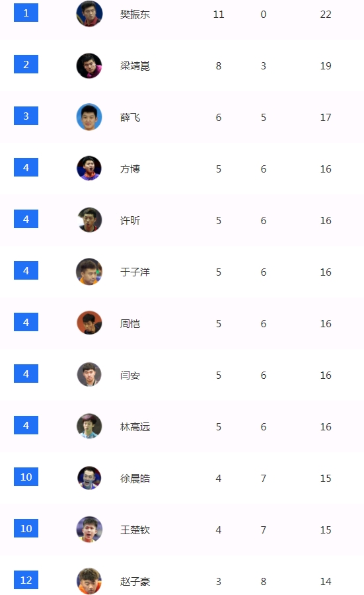Click the rank 12 badge
This screenshot has width=364, height=595.
click(x=26, y=580)
